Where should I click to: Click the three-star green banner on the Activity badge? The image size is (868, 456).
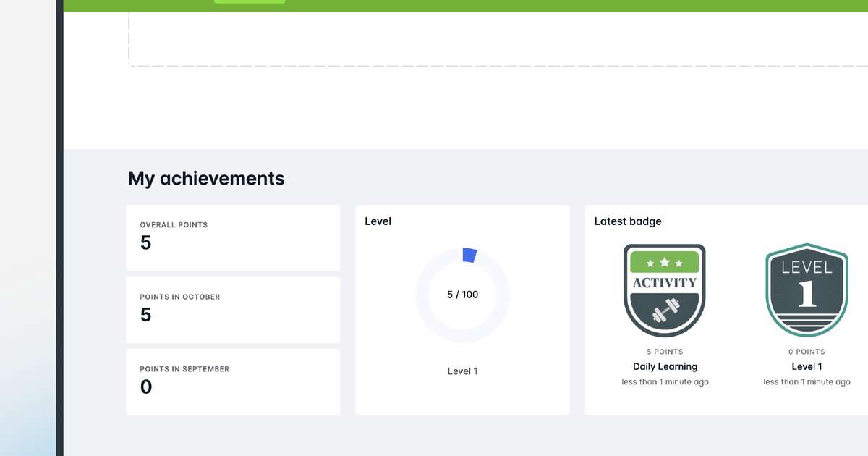point(664,262)
